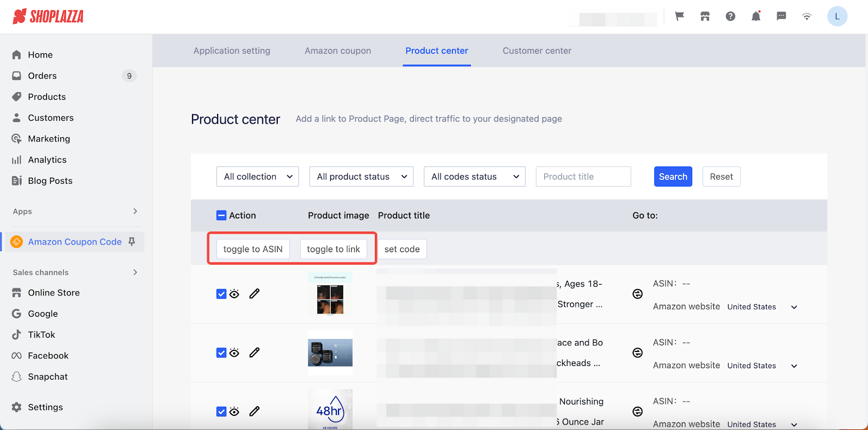Click the toggle to link button
868x430 pixels.
[334, 249]
